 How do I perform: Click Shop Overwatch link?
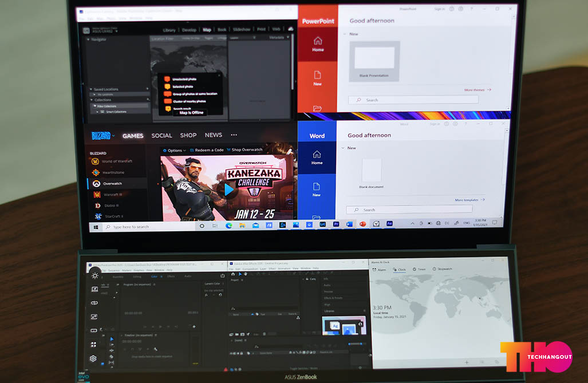[244, 149]
